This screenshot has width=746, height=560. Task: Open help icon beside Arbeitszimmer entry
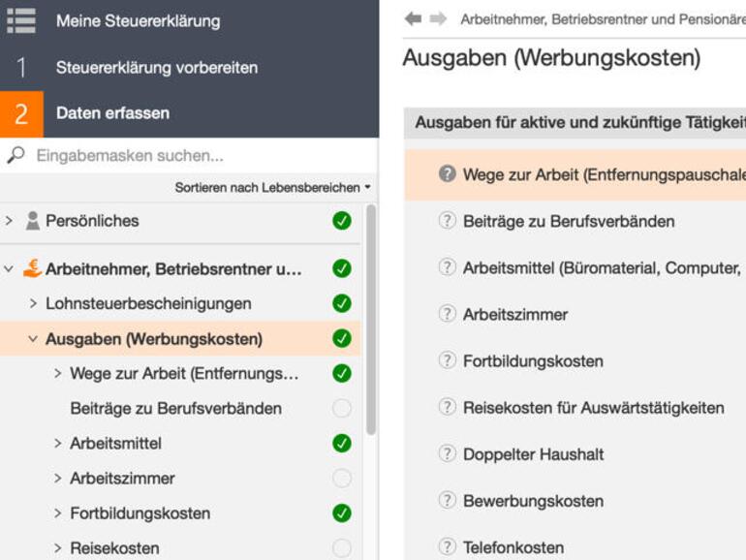(x=447, y=314)
